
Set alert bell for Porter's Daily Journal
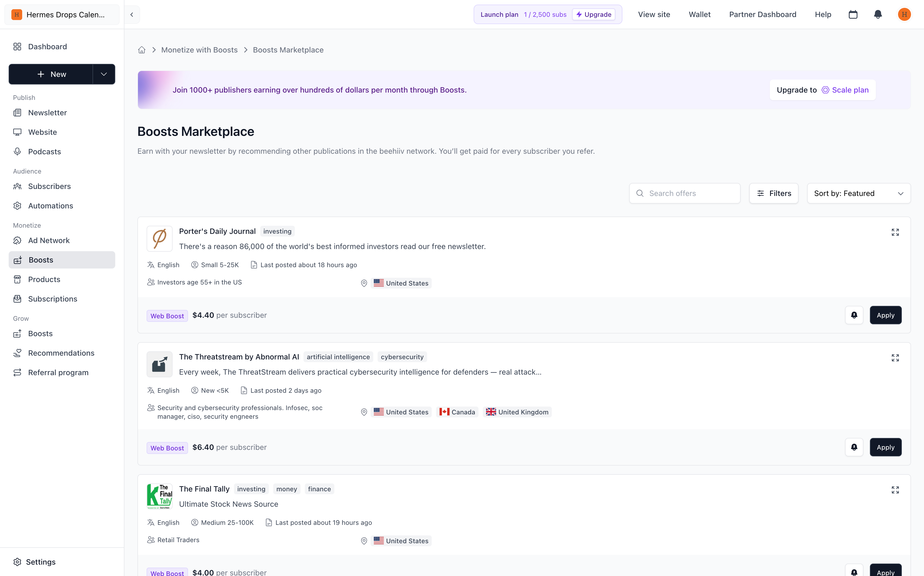click(854, 315)
